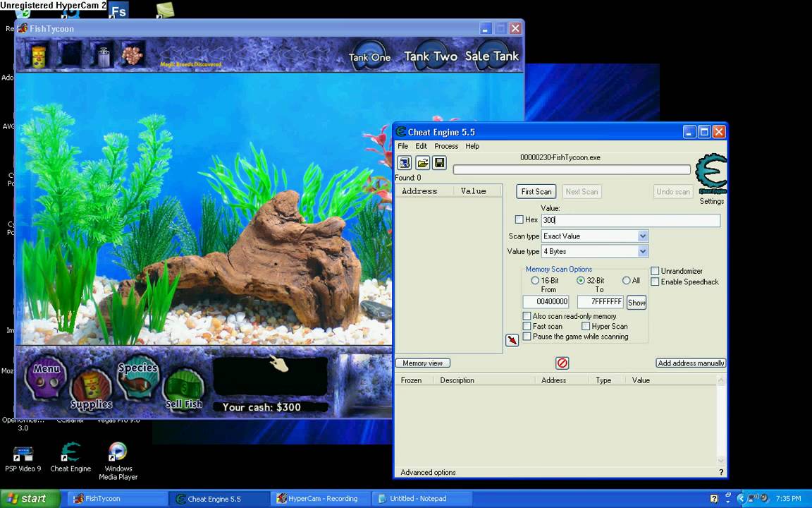Click the Windows start button
This screenshot has height=508, width=812.
(x=30, y=499)
